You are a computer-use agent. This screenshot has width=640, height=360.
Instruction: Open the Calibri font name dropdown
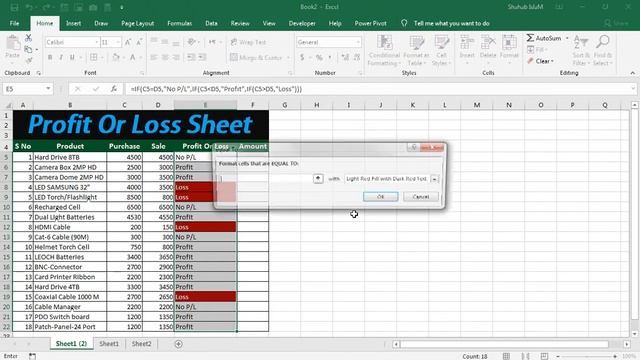click(x=97, y=42)
